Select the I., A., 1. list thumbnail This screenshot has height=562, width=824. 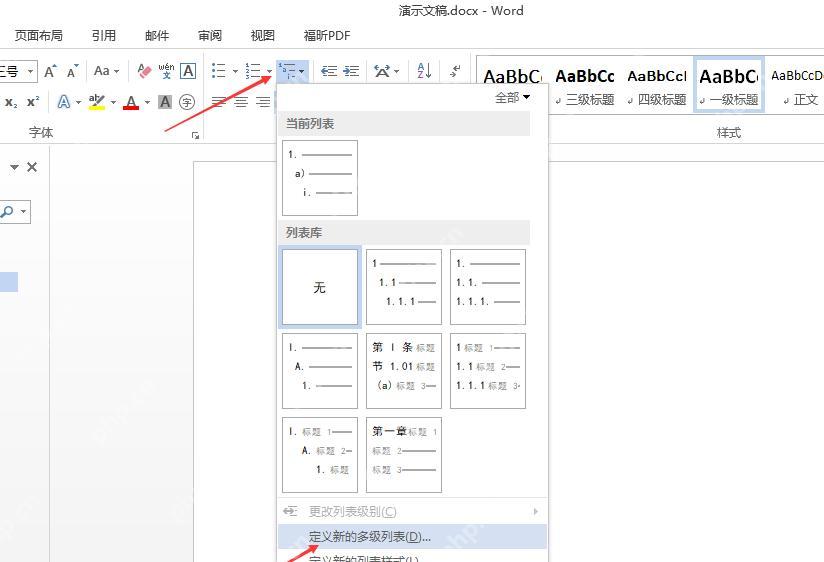pyautogui.click(x=320, y=371)
